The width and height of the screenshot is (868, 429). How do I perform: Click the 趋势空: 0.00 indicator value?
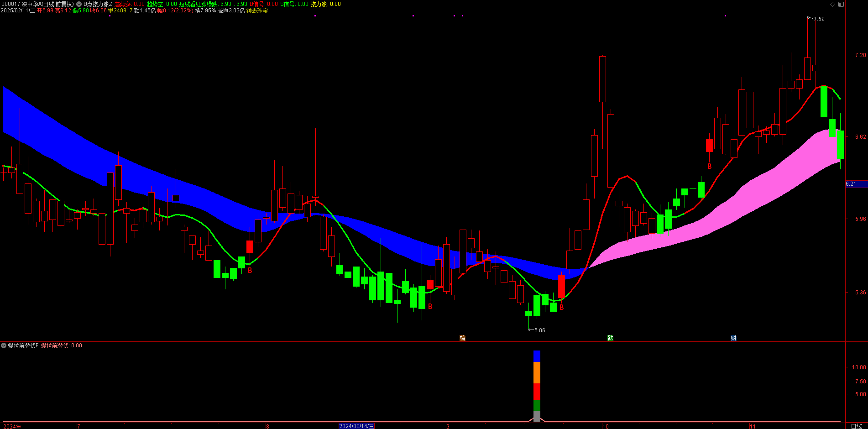coord(162,4)
